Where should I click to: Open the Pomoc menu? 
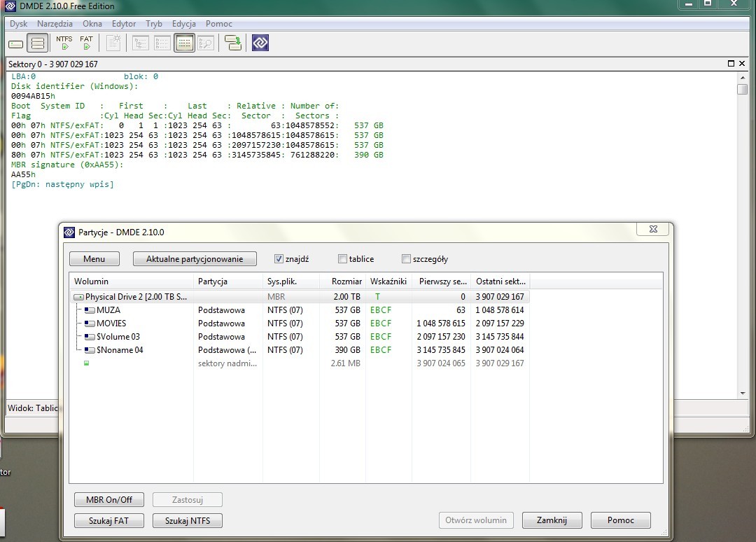219,24
